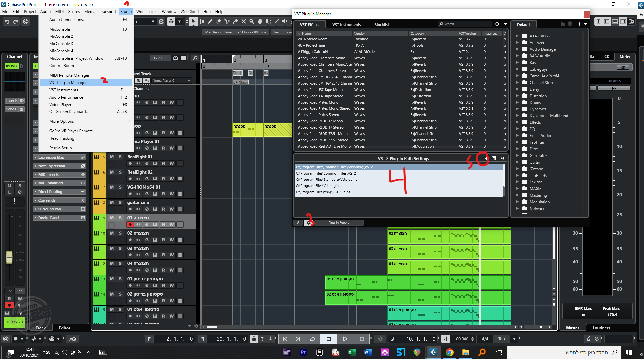The width and height of the screenshot is (644, 359).
Task: Expand the FabFilter collection folder
Action: 517,142
